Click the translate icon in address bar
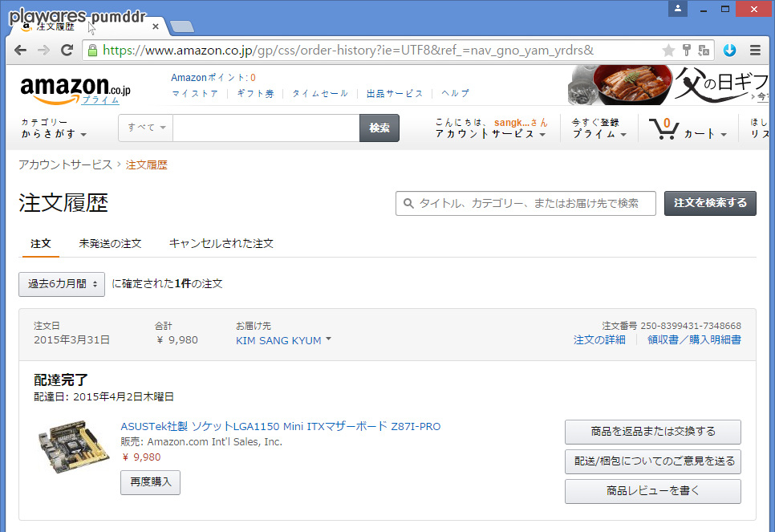This screenshot has width=775, height=532. pos(704,50)
